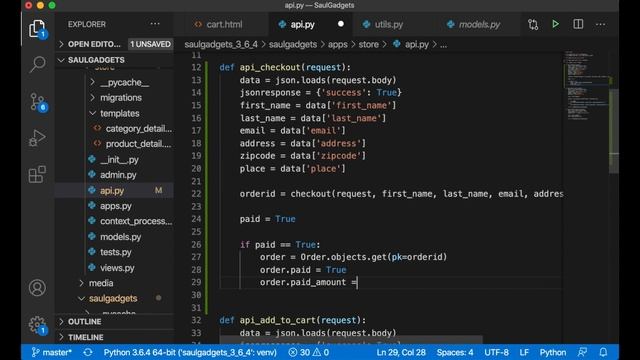Viewport: 640px width, 360px height.
Task: Click the apps breadcrumb segment
Action: [x=338, y=44]
